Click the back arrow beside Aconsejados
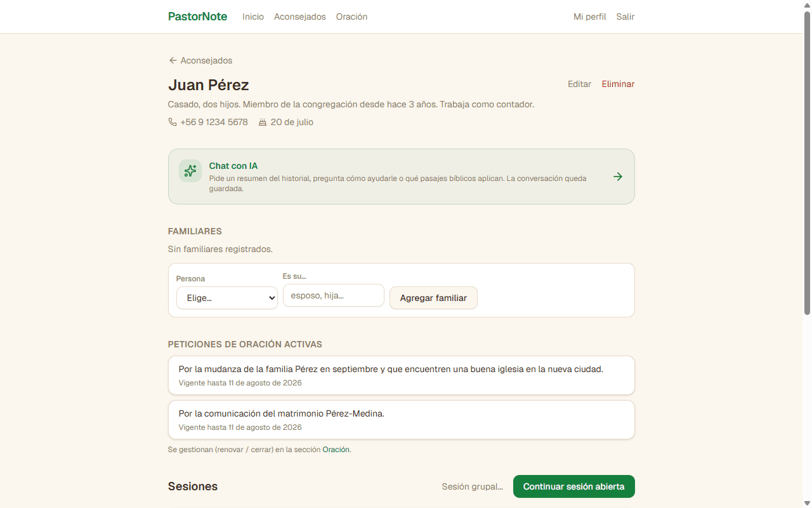This screenshot has width=812, height=508. pos(173,60)
